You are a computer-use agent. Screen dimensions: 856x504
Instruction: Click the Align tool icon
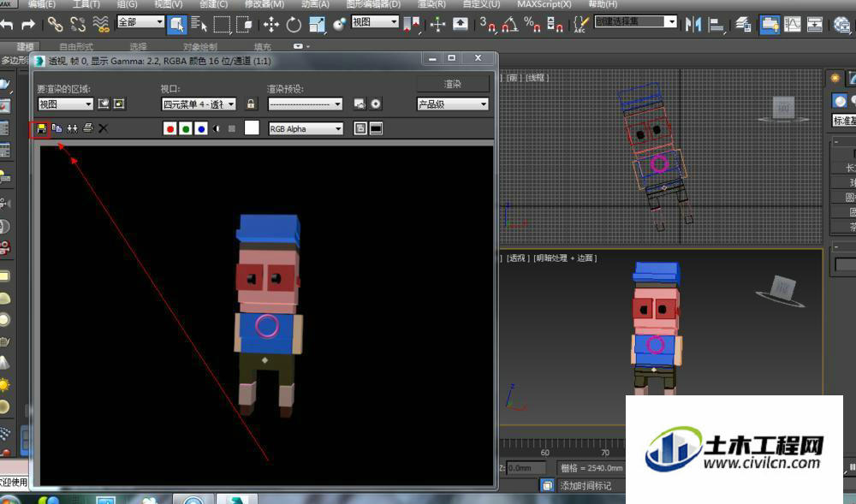[716, 25]
